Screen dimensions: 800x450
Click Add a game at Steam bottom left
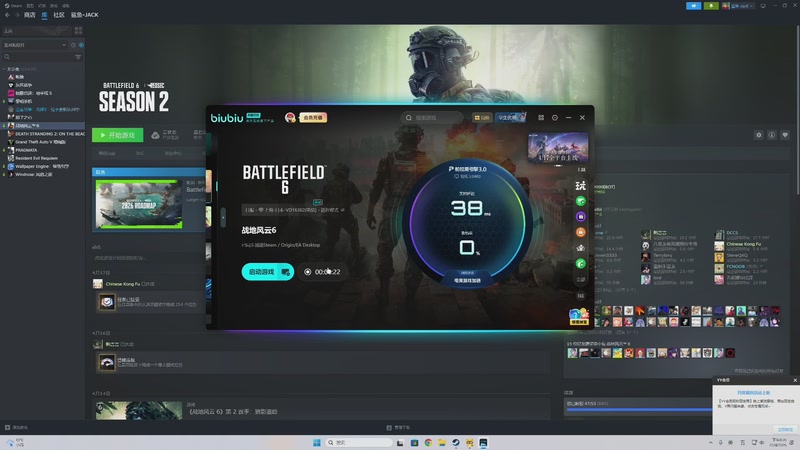(16, 428)
